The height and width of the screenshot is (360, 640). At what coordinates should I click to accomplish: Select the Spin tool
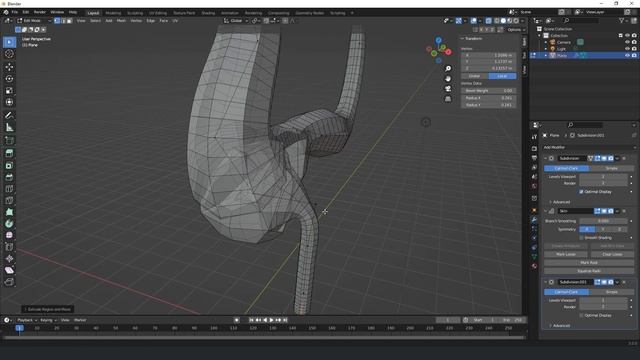point(9,224)
